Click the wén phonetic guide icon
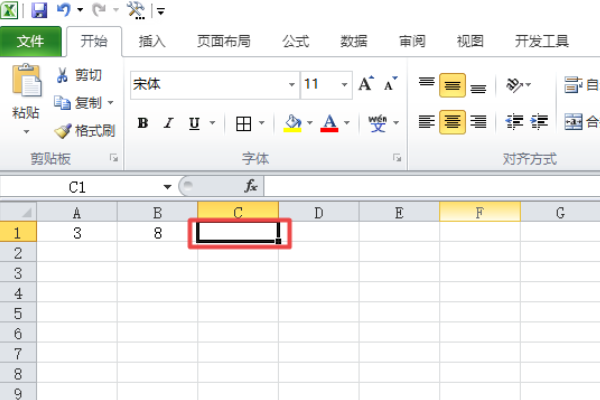Screen dimensions: 600x400 tap(378, 123)
